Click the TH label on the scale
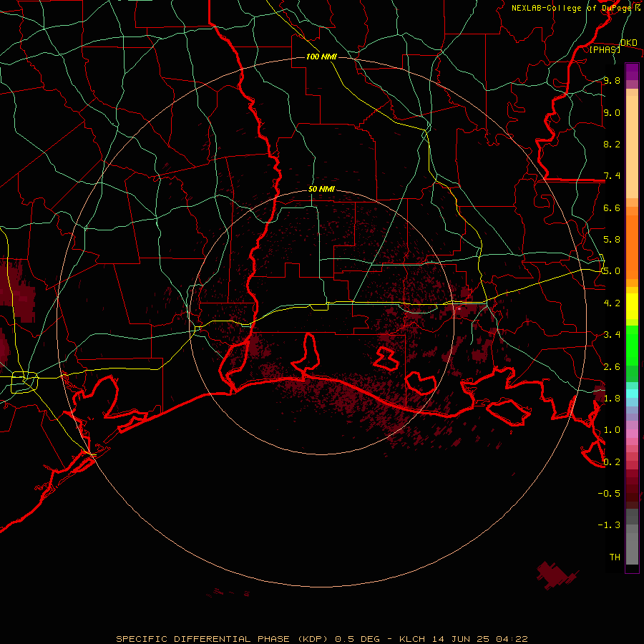 click(x=615, y=557)
